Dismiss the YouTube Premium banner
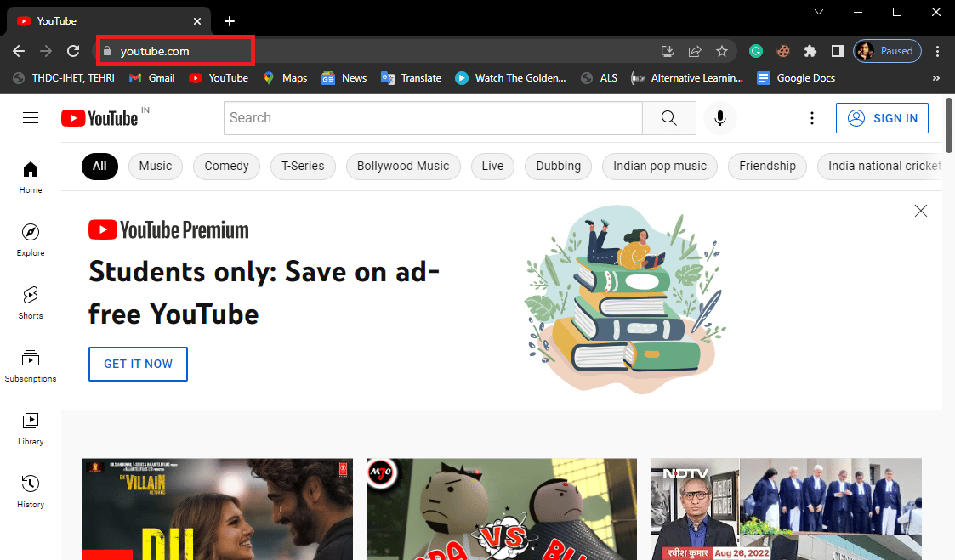 (x=920, y=211)
